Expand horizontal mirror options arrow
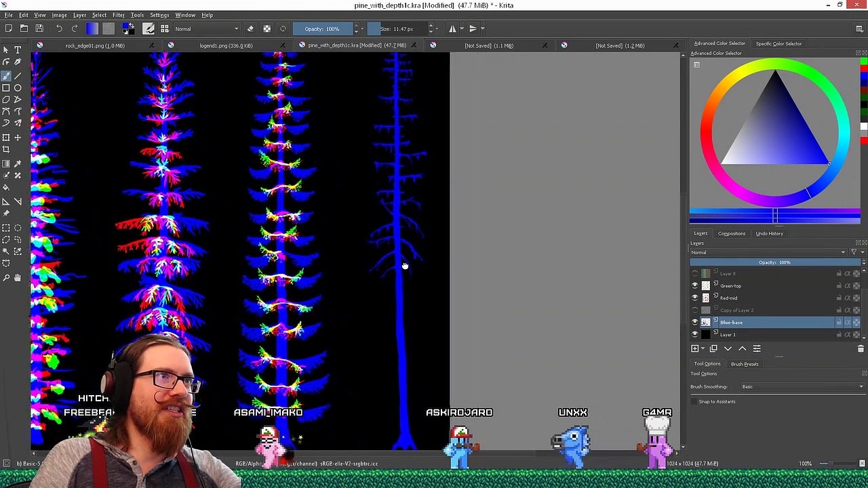 pos(462,28)
